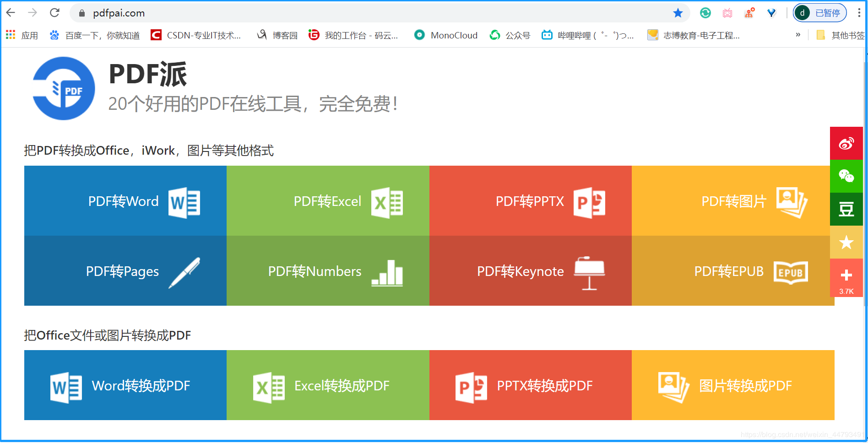This screenshot has width=868, height=443.
Task: Click Word icon in PDF转Word tile
Action: [x=184, y=203]
